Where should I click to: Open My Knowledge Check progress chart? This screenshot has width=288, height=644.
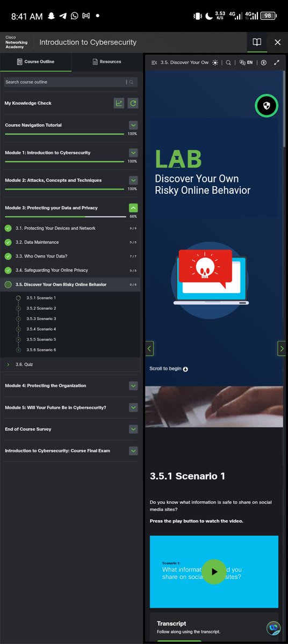119,103
